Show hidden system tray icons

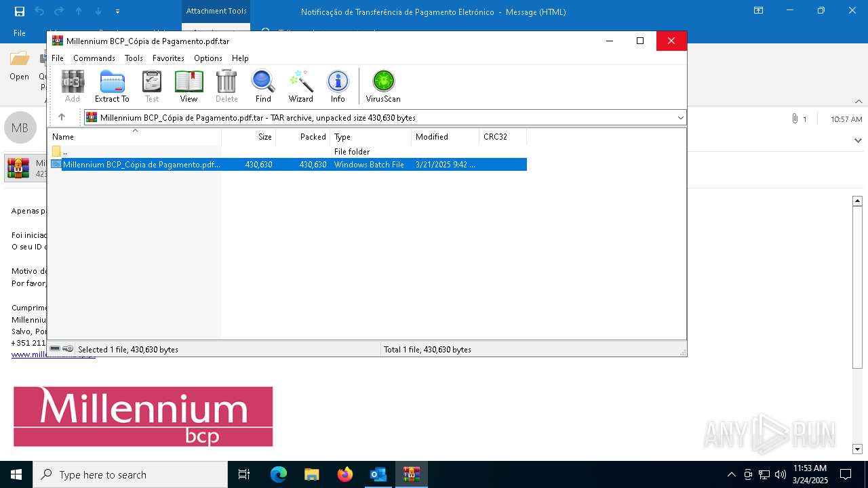coord(731,474)
